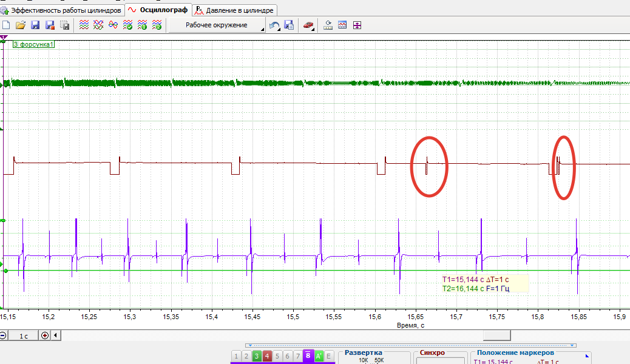Create a new blank oscillogram file
The width and height of the screenshot is (630, 364).
pyautogui.click(x=6, y=25)
